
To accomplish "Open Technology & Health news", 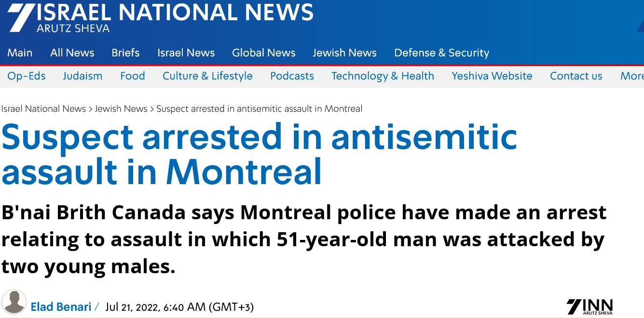I will (383, 76).
